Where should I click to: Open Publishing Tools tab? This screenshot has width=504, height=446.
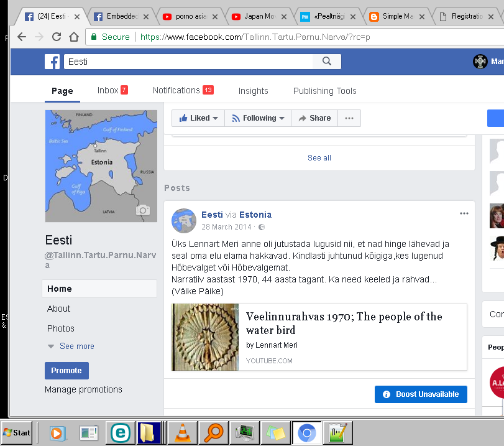pos(324,91)
